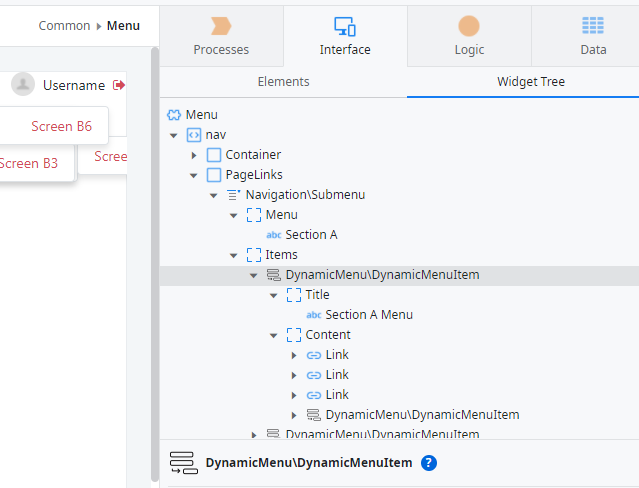Expand the first Link under Content
Screen dimensions: 639x488
click(x=294, y=355)
